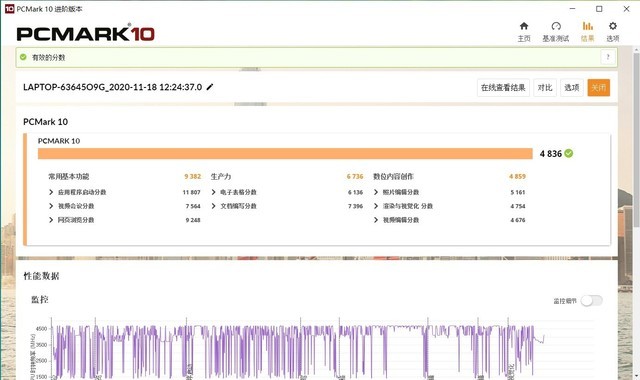Click the overall score 4 836

pyautogui.click(x=551, y=153)
